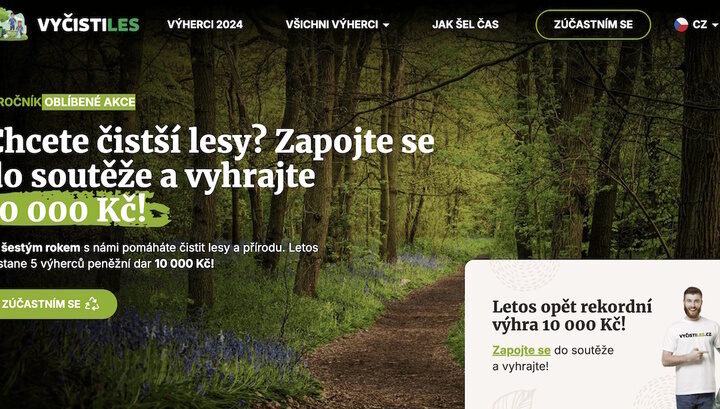Screen dimensions: 720x409
Task: Click the leaf decoration in promo card
Action: (514, 399)
